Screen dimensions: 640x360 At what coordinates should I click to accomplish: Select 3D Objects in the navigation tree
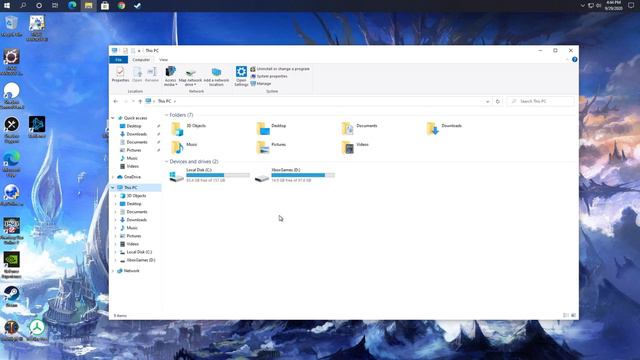point(136,196)
